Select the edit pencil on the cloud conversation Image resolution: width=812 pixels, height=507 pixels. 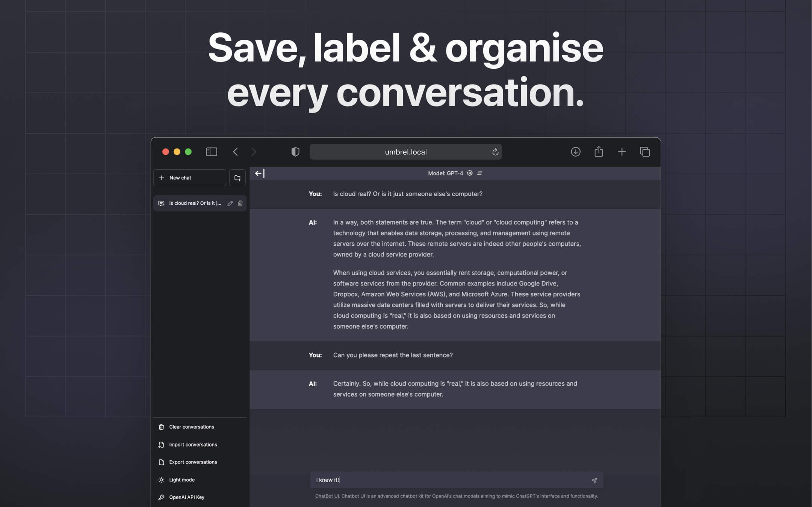click(x=230, y=203)
